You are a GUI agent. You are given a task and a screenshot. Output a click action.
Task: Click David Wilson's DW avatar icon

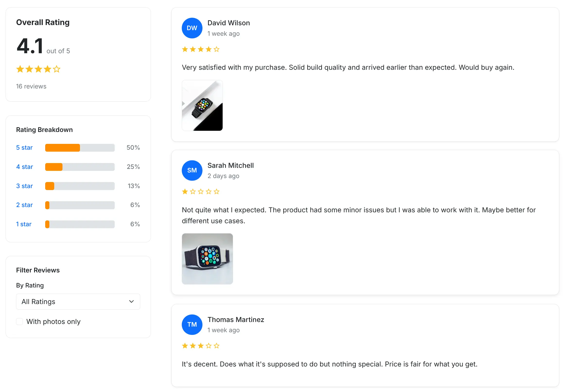(x=192, y=28)
